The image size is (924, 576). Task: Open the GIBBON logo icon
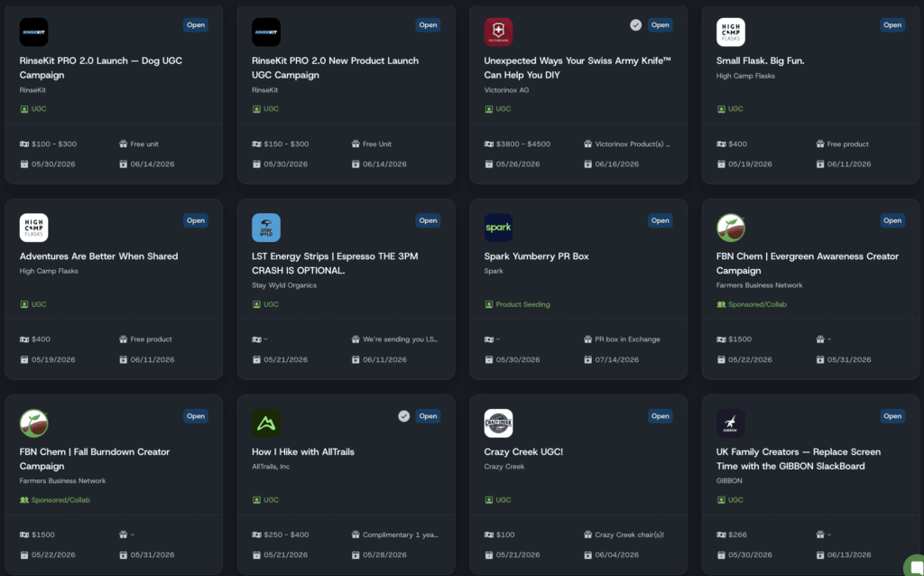pos(730,423)
